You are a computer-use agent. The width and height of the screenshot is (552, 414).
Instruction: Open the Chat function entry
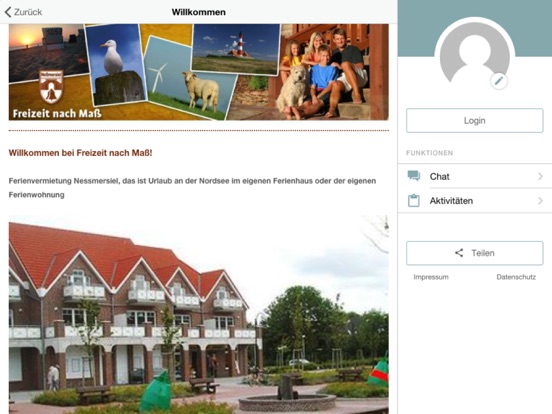point(475,176)
